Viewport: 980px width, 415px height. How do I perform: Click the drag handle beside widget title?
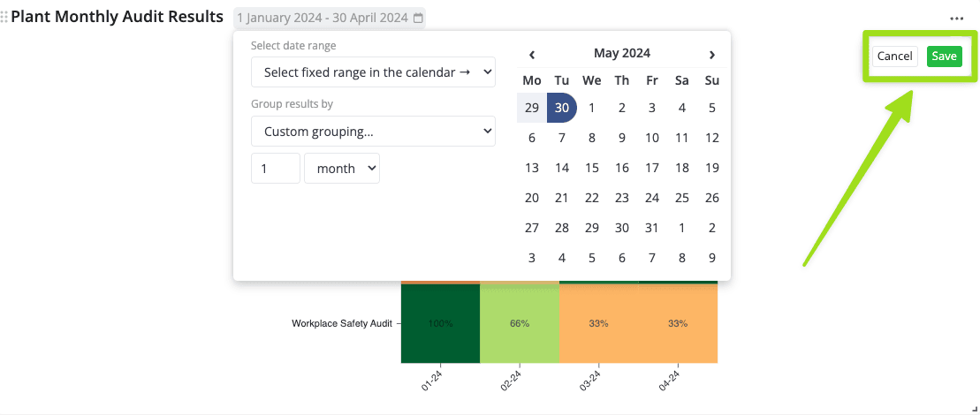tap(4, 18)
